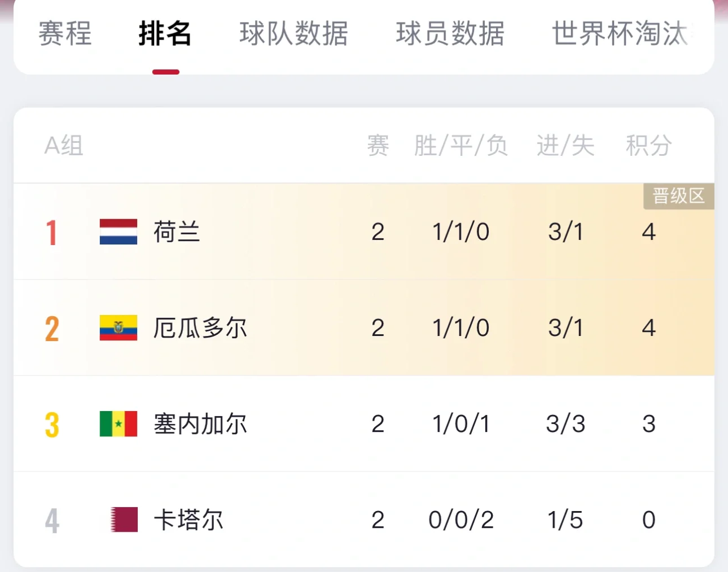This screenshot has height=572, width=728.
Task: Click the 晋级区 qualification badge
Action: coord(679,197)
